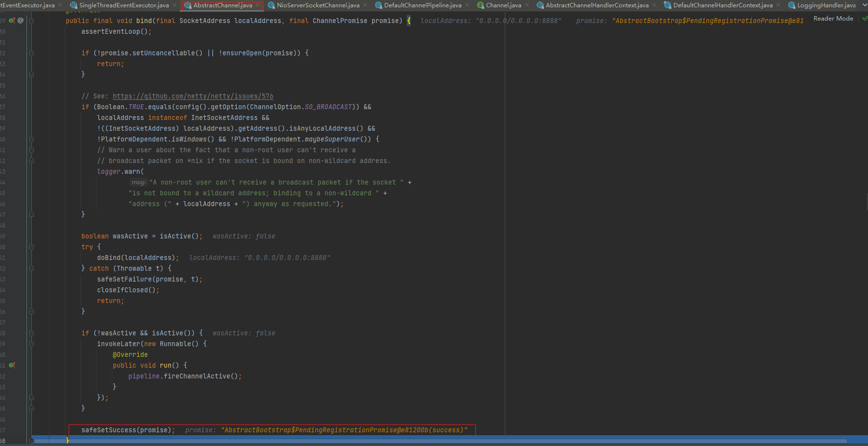The width and height of the screenshot is (868, 446).
Task: Collapse the 'Warn a user' comment fold marker
Action: [31, 150]
